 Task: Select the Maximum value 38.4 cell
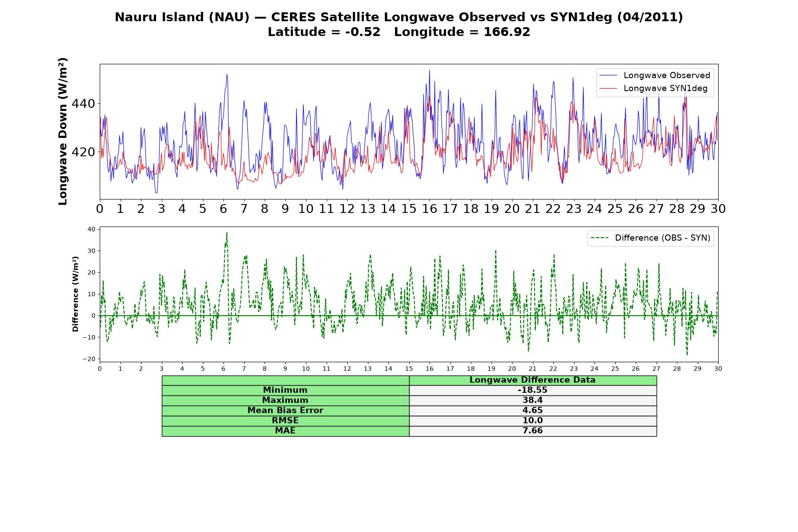coord(533,400)
